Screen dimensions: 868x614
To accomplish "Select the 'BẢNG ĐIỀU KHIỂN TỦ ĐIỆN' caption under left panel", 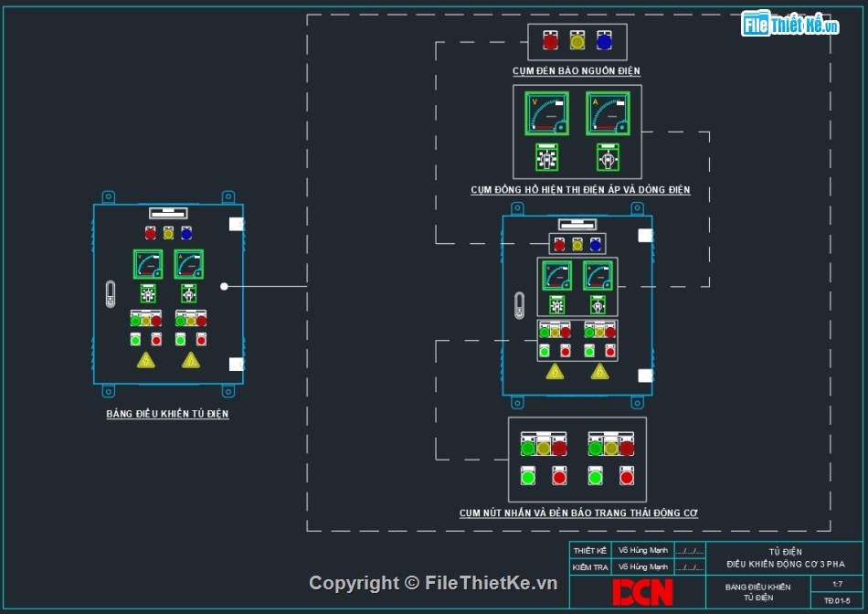I will point(168,414).
